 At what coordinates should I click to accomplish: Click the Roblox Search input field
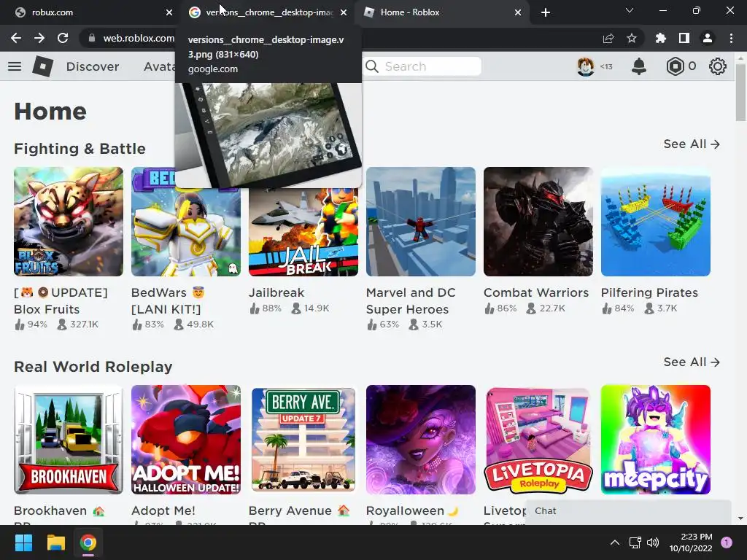422,66
